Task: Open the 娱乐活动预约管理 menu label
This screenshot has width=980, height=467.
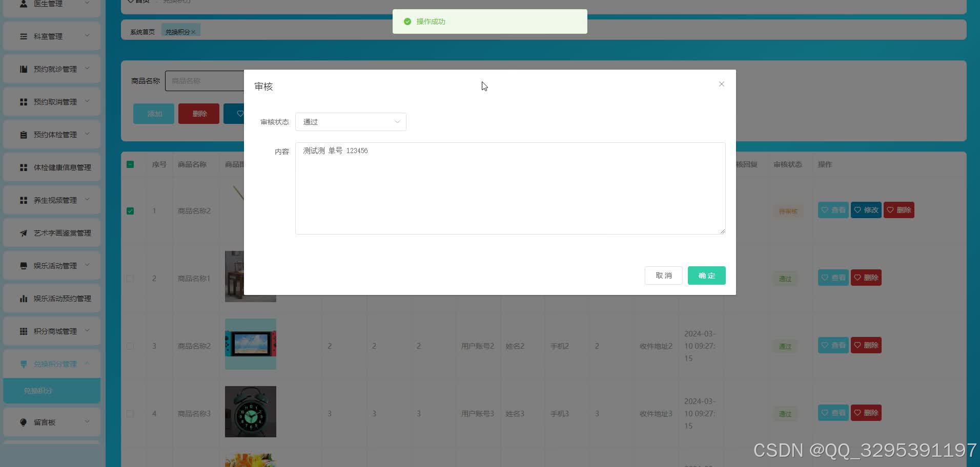Action: pos(63,299)
